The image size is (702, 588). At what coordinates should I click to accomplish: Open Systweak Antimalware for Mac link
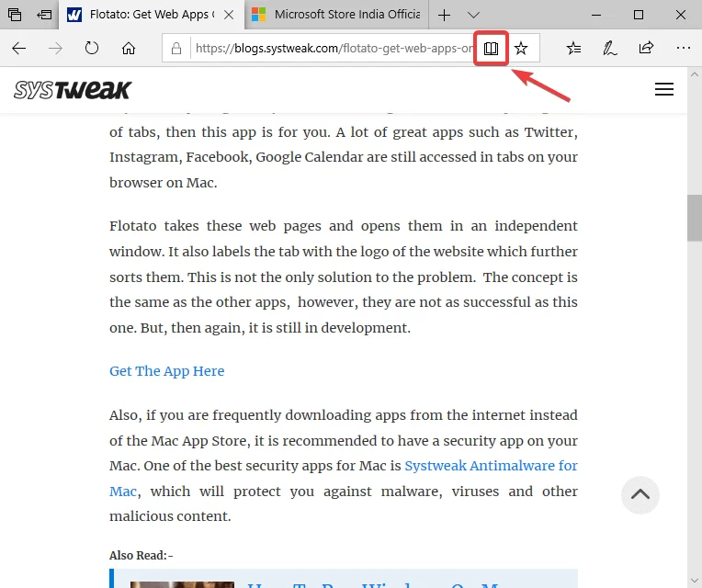pos(491,466)
